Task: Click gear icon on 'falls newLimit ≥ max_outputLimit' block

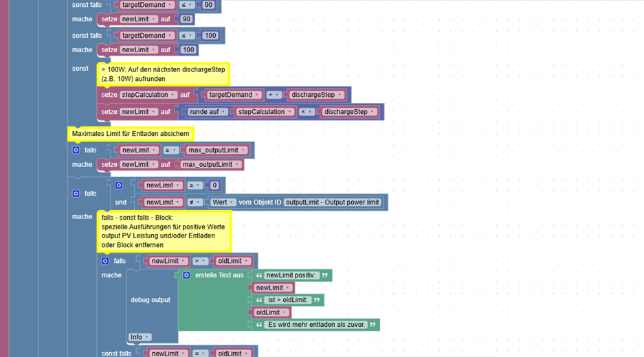Action: (76, 150)
